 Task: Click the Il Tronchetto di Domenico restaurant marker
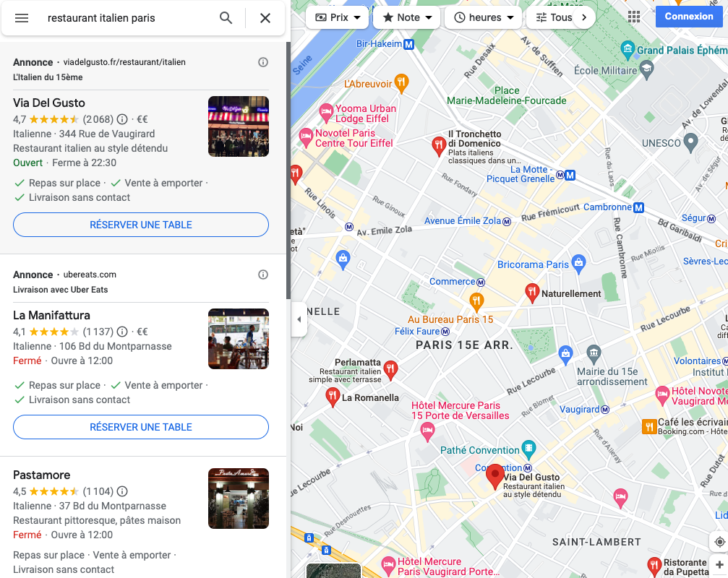click(439, 146)
